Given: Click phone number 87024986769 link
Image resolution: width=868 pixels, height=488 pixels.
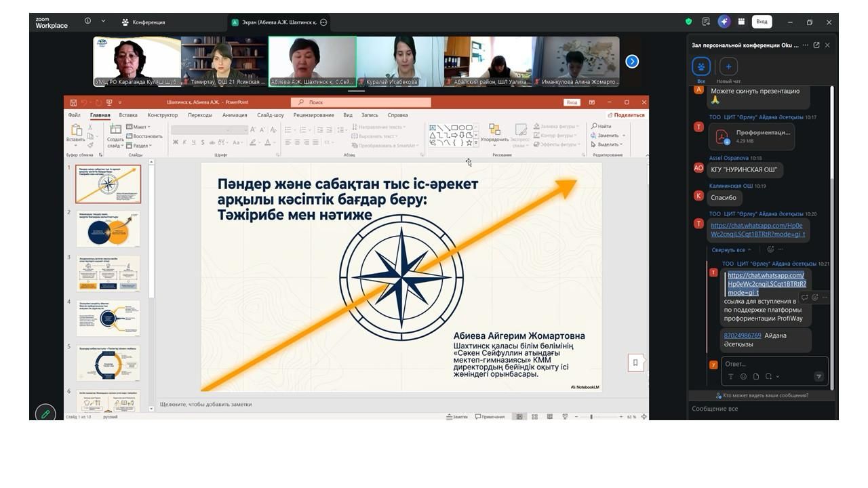Looking at the screenshot, I should coord(742,335).
